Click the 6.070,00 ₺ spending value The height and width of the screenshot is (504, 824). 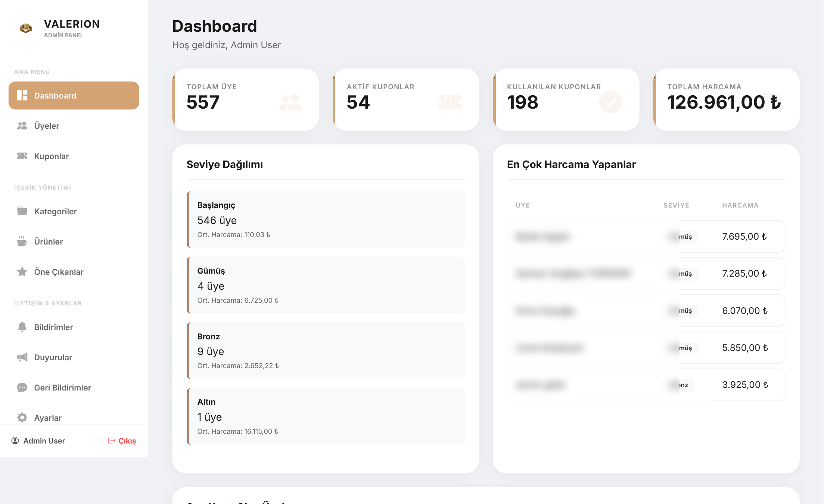[745, 311]
